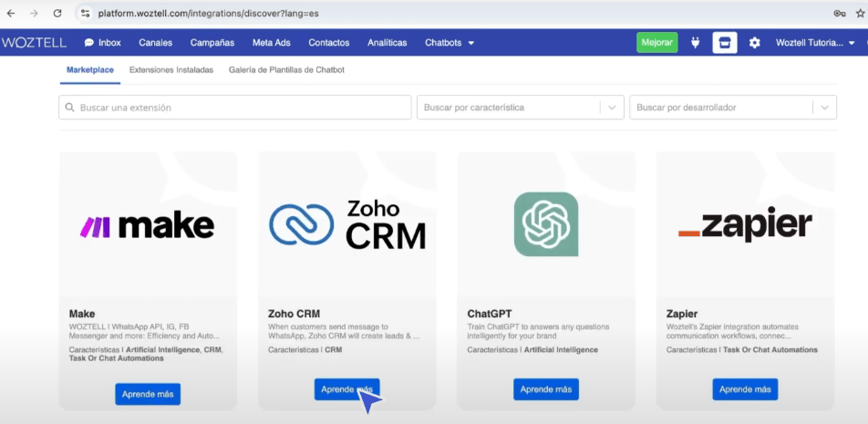Image resolution: width=868 pixels, height=424 pixels.
Task: Click the Zoho CRM description text
Action: point(343,331)
